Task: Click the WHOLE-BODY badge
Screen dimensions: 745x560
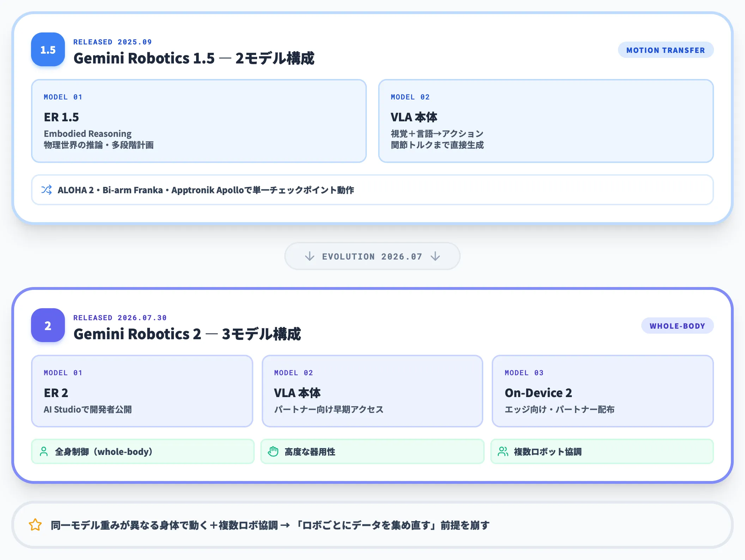Action: coord(677,326)
